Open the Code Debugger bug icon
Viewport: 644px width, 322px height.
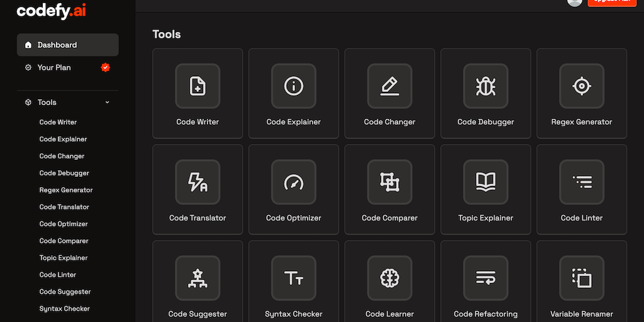click(486, 86)
